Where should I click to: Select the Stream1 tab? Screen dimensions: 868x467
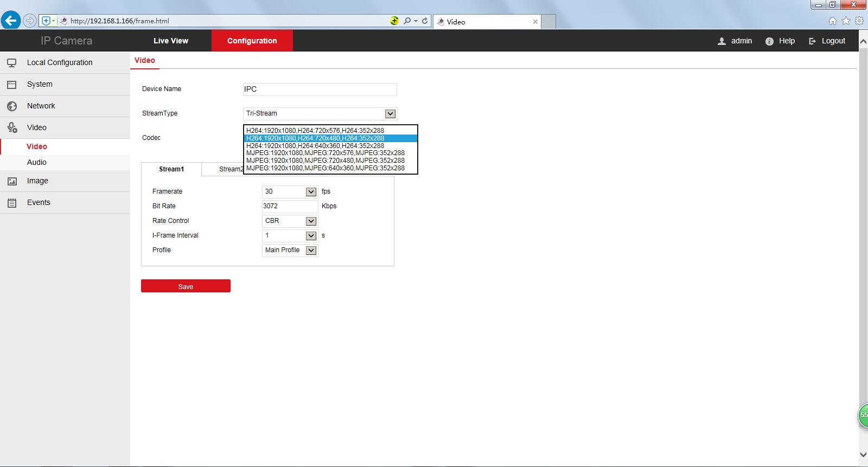(171, 169)
